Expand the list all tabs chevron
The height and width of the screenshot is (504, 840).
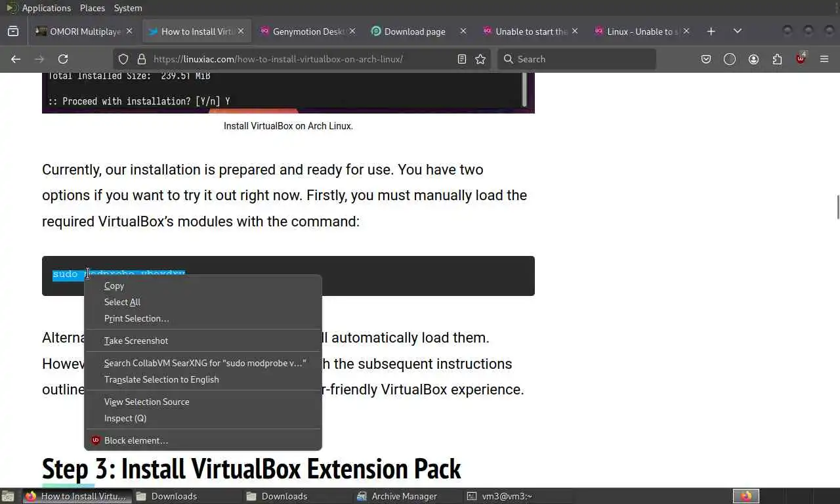(x=738, y=31)
